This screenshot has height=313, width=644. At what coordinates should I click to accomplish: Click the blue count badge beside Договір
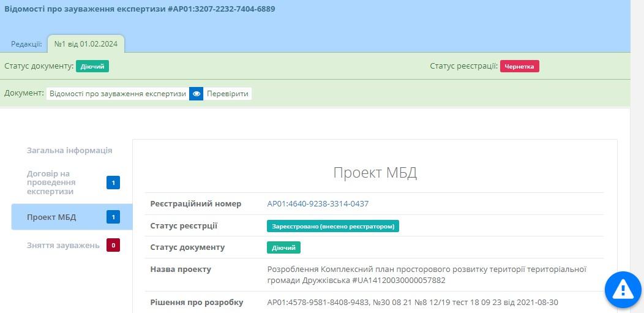pos(113,183)
